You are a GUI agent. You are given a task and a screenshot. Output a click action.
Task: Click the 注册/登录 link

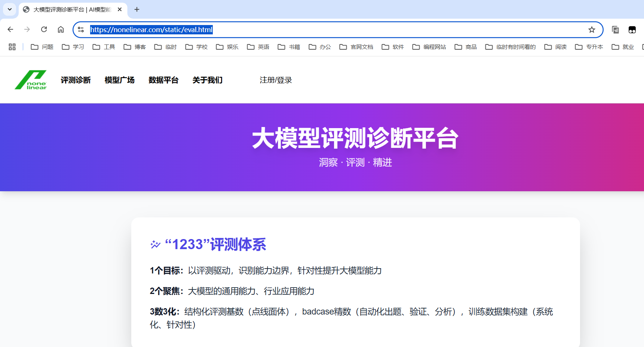tap(276, 80)
